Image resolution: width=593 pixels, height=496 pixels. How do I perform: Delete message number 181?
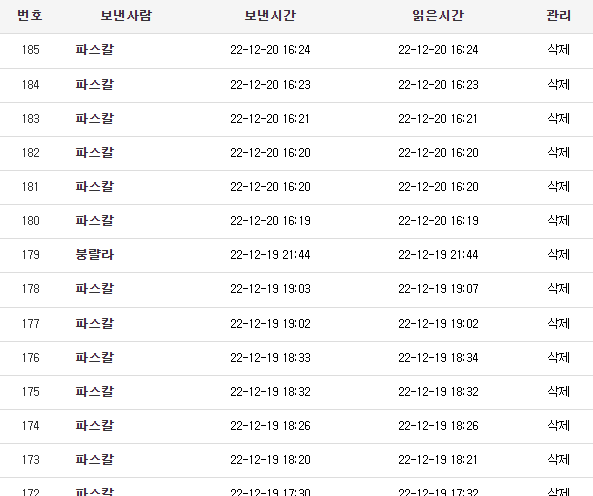(x=558, y=186)
